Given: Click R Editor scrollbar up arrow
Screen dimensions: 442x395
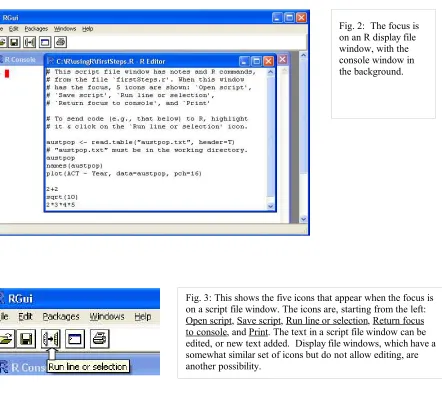Looking at the screenshot, I should click(x=271, y=72).
